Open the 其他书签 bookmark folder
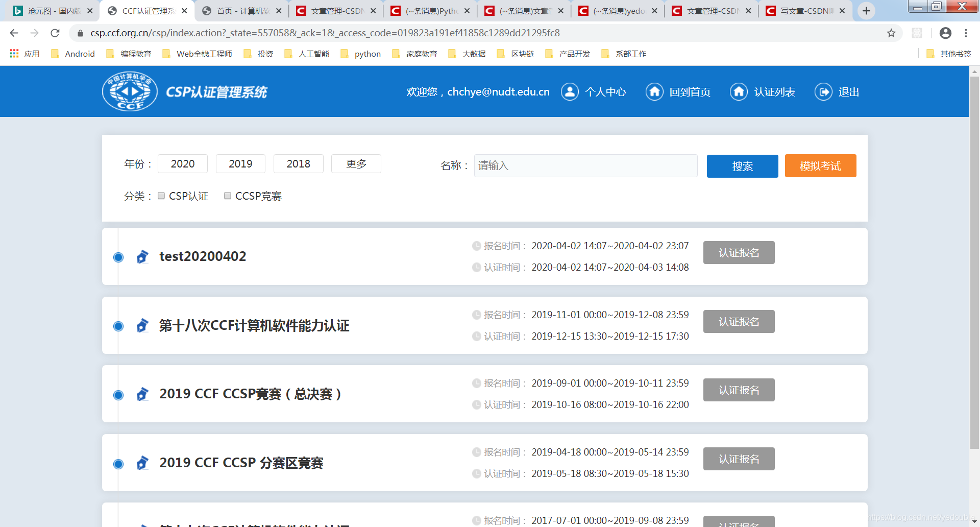 [x=949, y=54]
